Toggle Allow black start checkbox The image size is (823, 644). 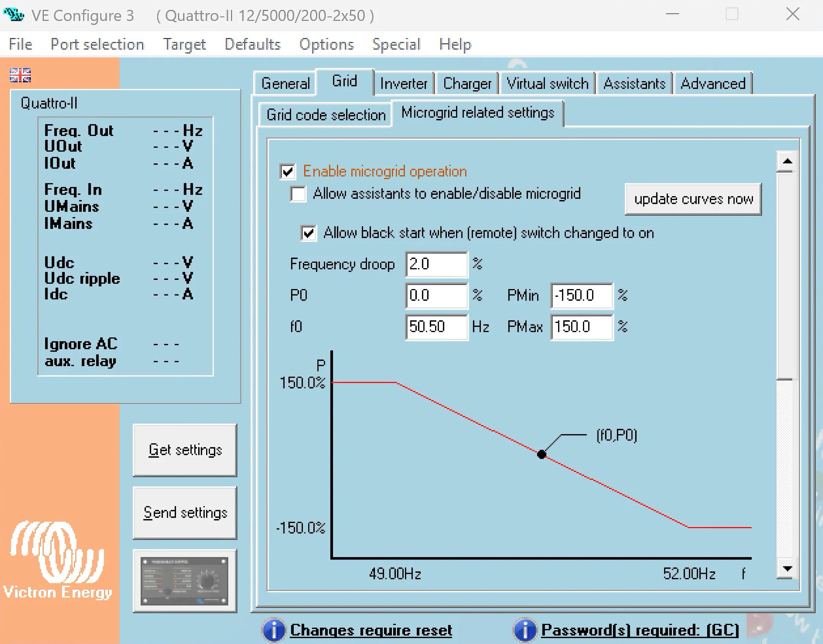coord(309,233)
